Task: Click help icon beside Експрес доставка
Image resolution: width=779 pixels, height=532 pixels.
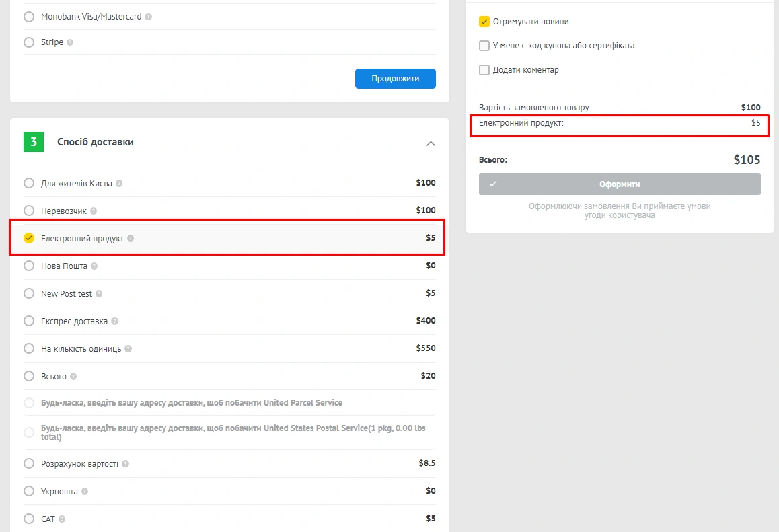Action: [x=114, y=321]
